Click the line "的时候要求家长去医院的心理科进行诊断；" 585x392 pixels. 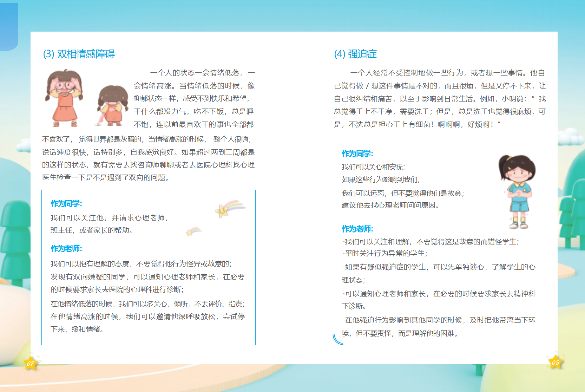[x=118, y=290]
